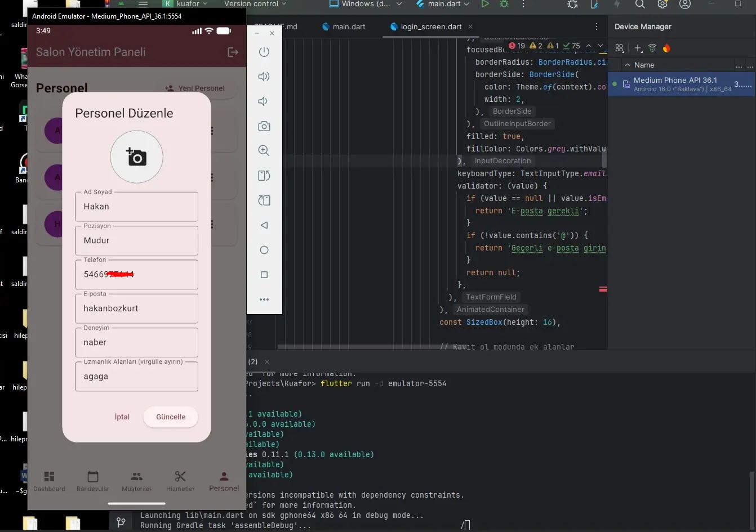The height and width of the screenshot is (532, 756).
Task: Take an emulator screenshot with camera icon
Action: [264, 126]
